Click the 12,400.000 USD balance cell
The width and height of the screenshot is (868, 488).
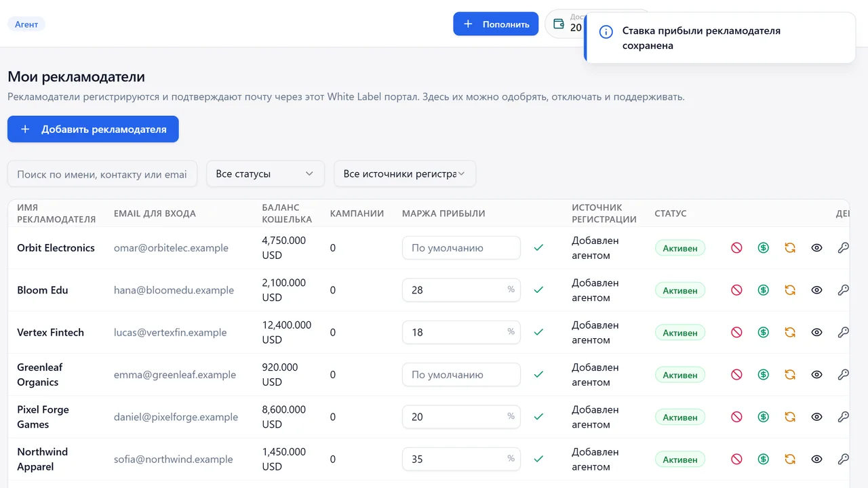point(287,333)
